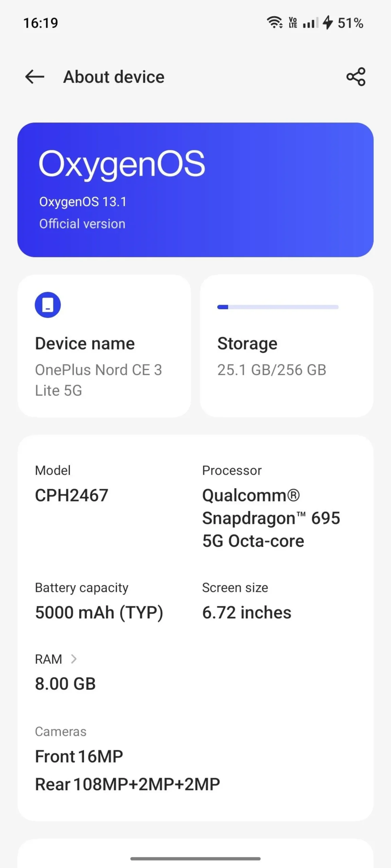Tap the back arrow icon
Viewport: 391px width, 868px height.
pyautogui.click(x=35, y=77)
